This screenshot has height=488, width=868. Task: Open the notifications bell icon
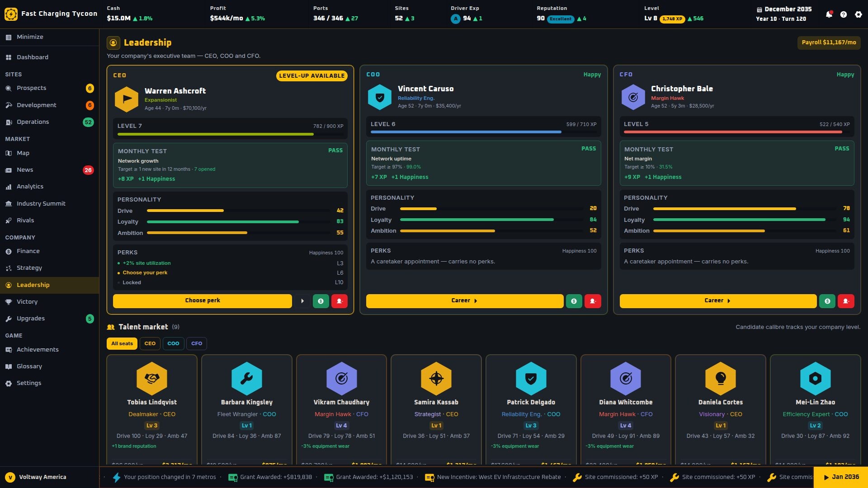point(829,14)
